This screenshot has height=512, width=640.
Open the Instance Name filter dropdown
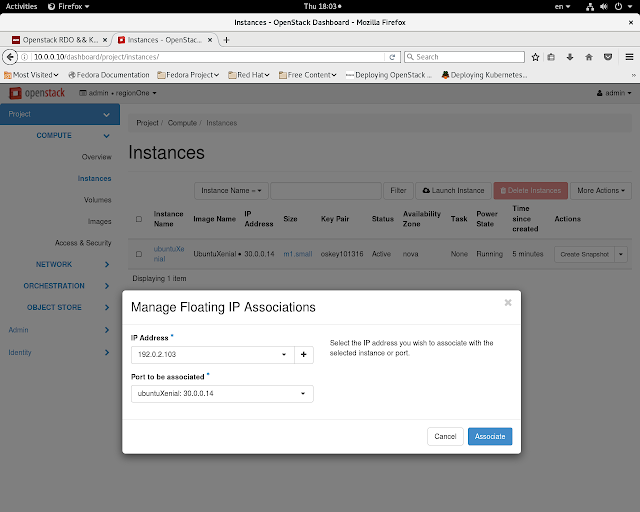coord(231,191)
